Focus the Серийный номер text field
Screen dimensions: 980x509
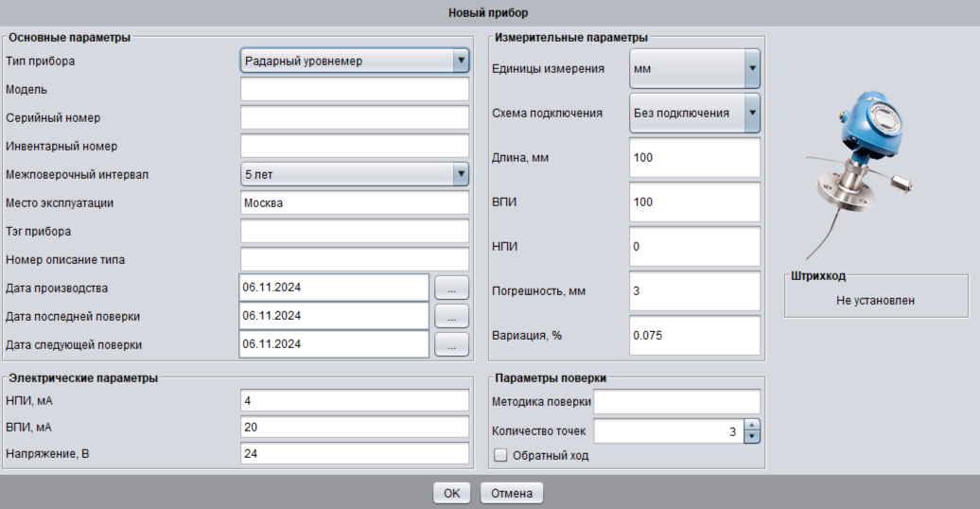pos(355,118)
